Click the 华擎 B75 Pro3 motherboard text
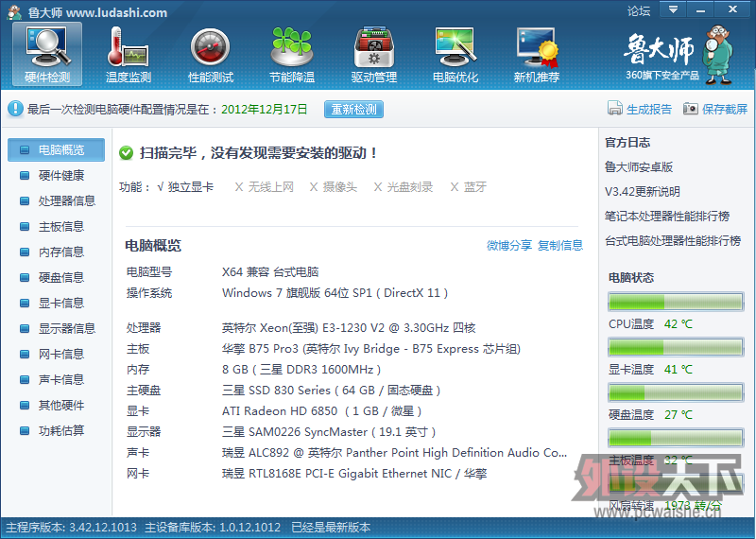This screenshot has width=756, height=539. [x=371, y=349]
